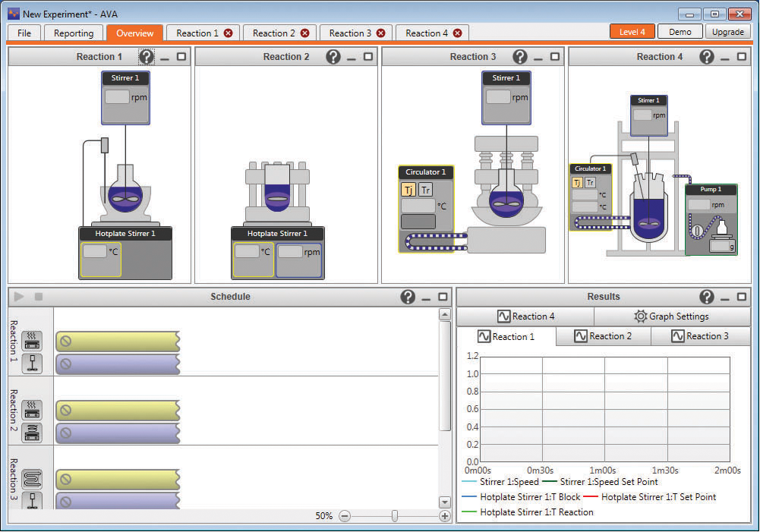The height and width of the screenshot is (532, 760).
Task: Toggle Tj mode on Reaction 3 Circulator
Action: tap(408, 190)
